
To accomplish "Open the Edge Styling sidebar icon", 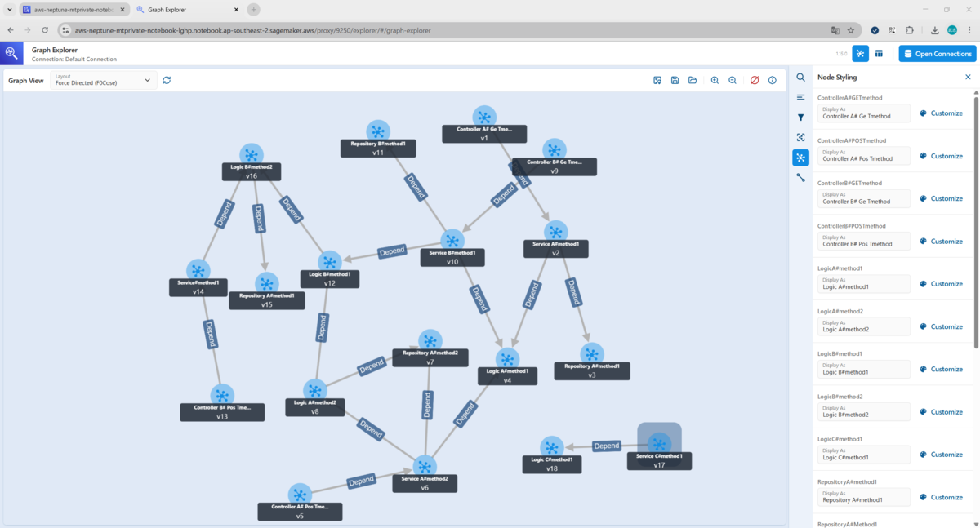I will [x=800, y=177].
